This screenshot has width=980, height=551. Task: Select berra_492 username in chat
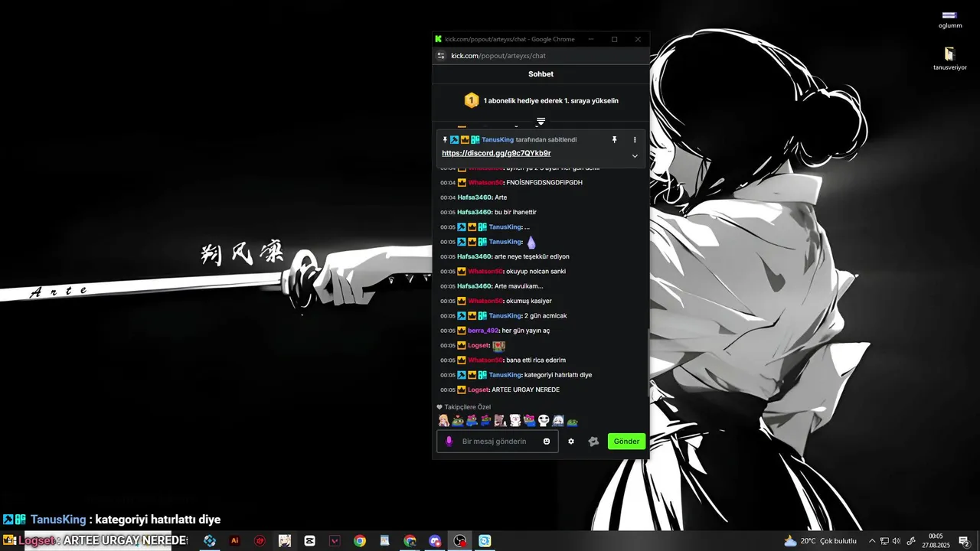483,331
